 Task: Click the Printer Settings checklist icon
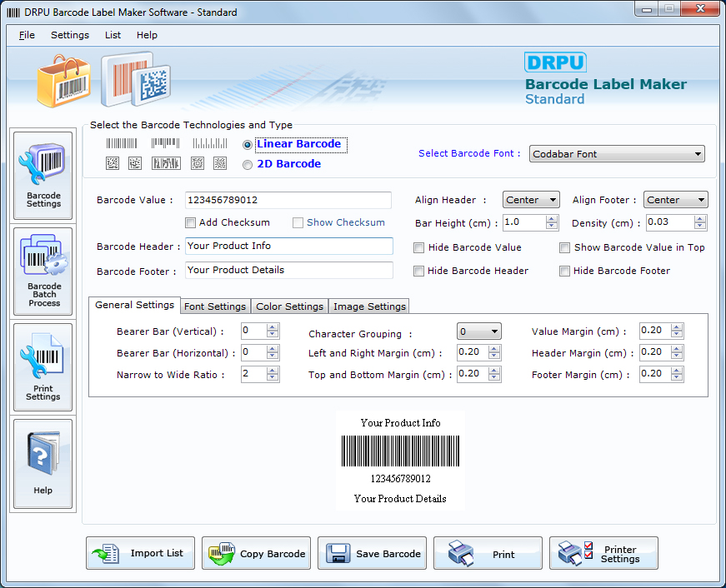pyautogui.click(x=575, y=553)
